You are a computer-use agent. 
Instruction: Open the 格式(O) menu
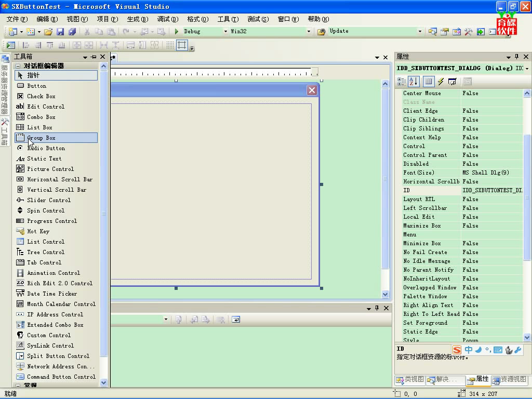(x=198, y=19)
